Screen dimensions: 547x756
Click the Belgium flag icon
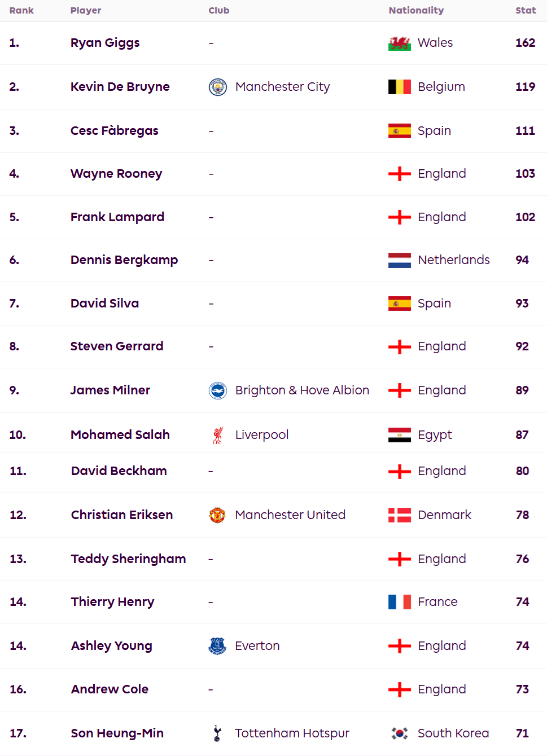click(x=400, y=87)
